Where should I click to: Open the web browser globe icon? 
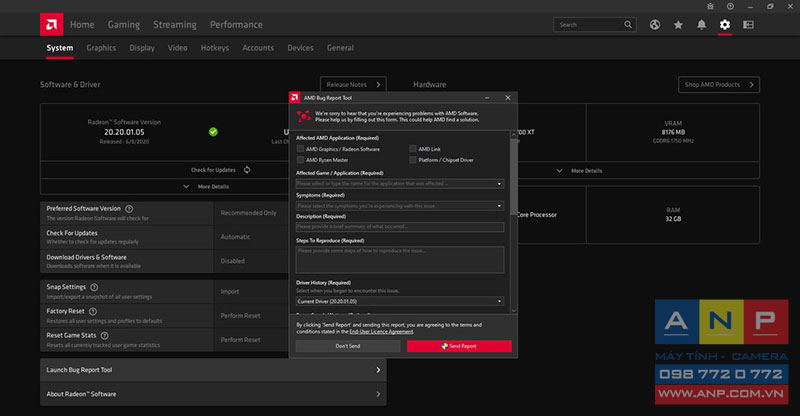655,25
